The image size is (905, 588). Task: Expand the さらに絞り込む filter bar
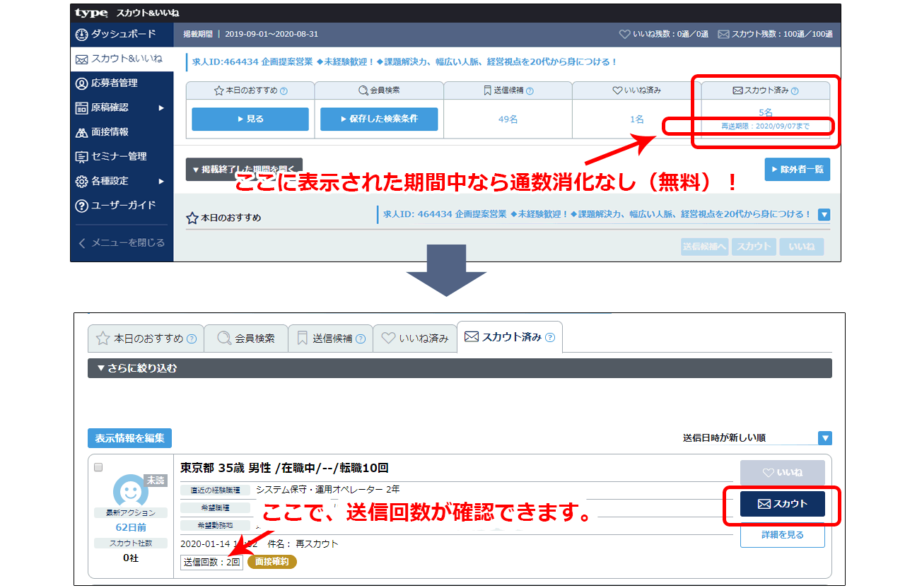(x=460, y=368)
